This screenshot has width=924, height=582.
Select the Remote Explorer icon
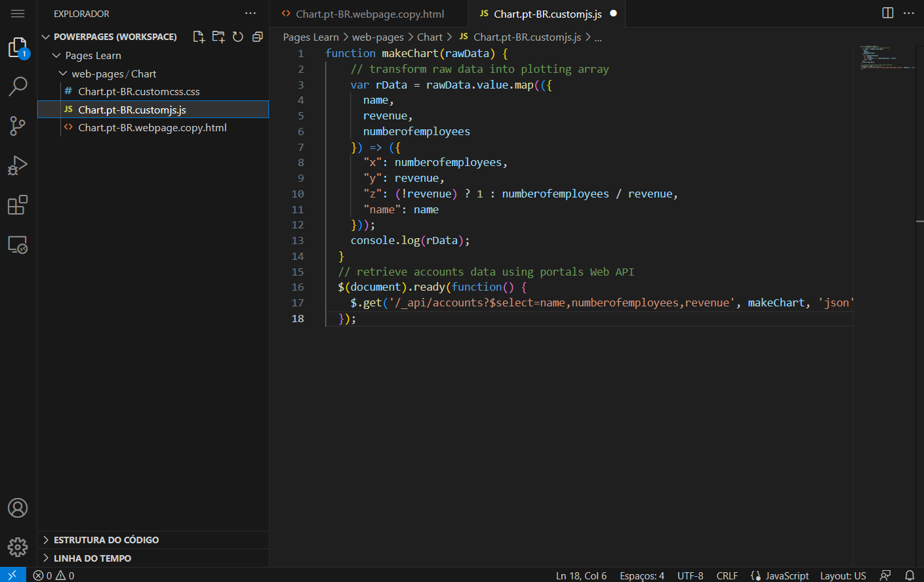pos(18,244)
